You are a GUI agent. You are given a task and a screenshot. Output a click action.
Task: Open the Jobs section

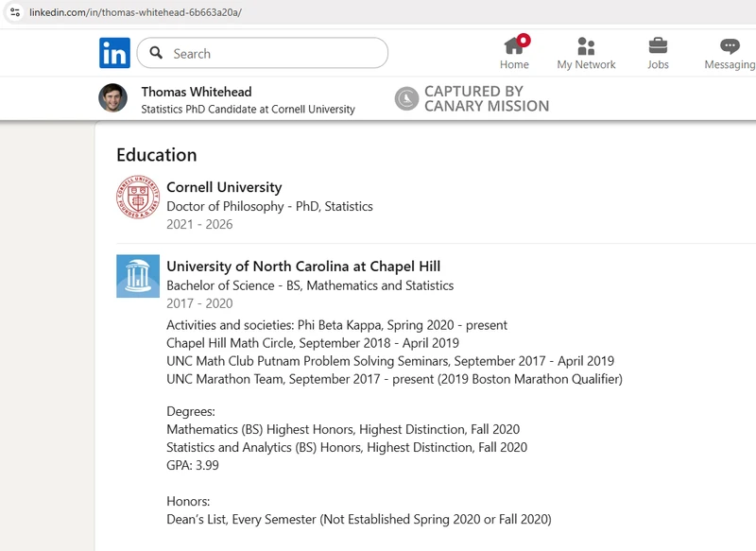658,53
